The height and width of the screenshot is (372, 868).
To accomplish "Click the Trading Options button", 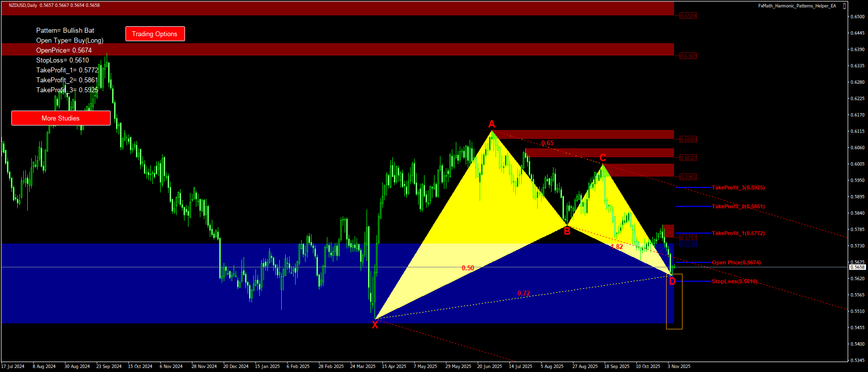I will point(155,34).
